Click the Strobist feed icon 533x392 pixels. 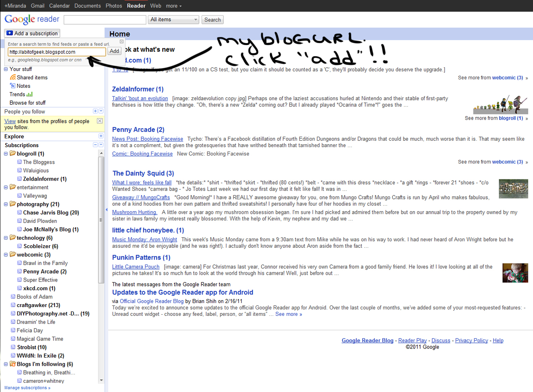pyautogui.click(x=13, y=347)
